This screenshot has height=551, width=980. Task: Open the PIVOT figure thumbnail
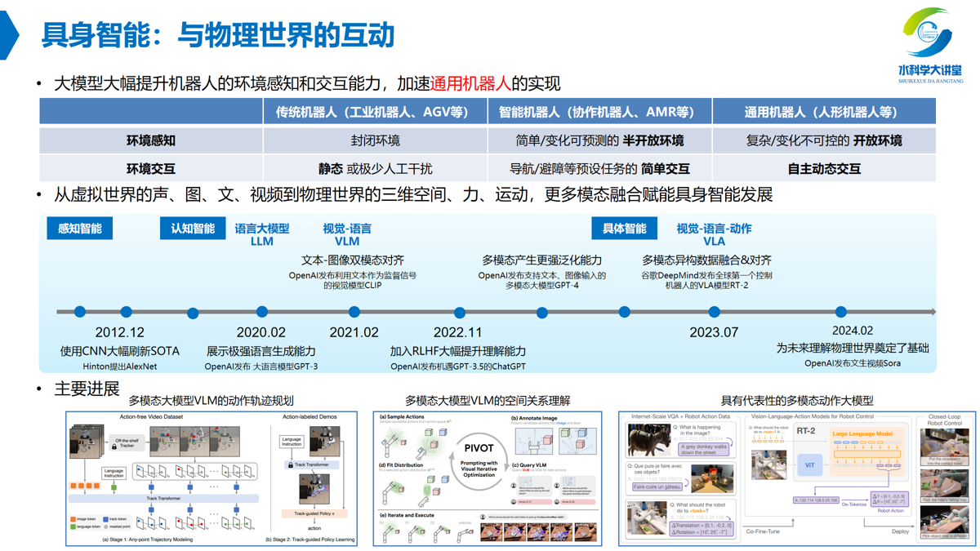(x=488, y=478)
